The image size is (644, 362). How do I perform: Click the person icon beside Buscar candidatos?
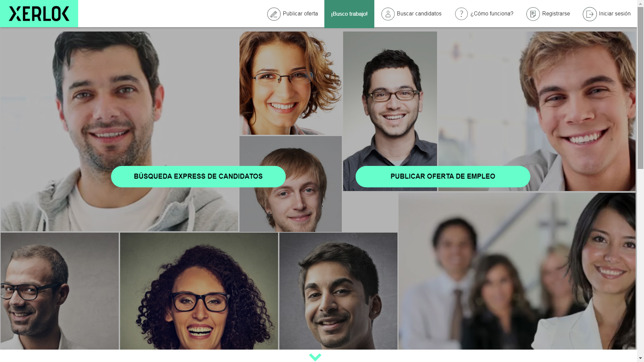coord(388,14)
